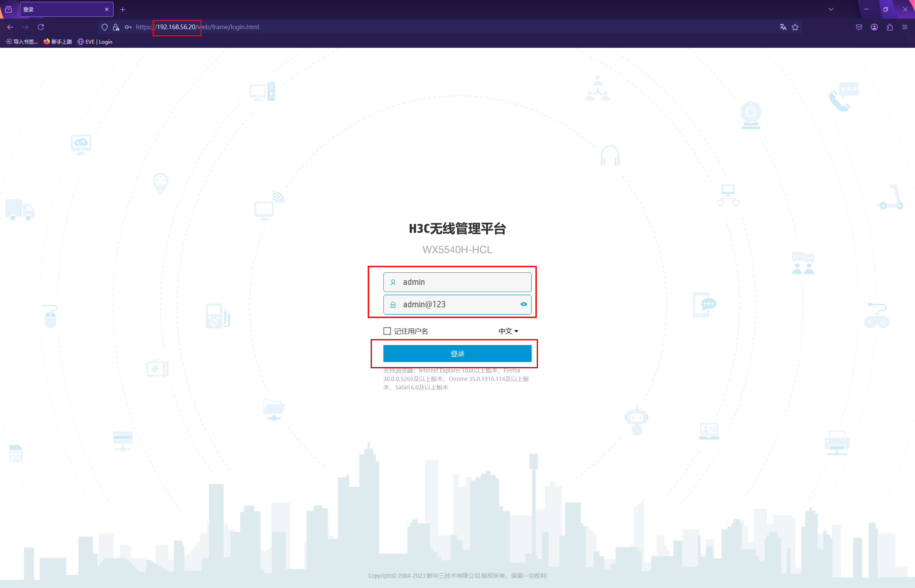The image size is (915, 588).
Task: Click the site security lock icon
Action: (x=116, y=27)
